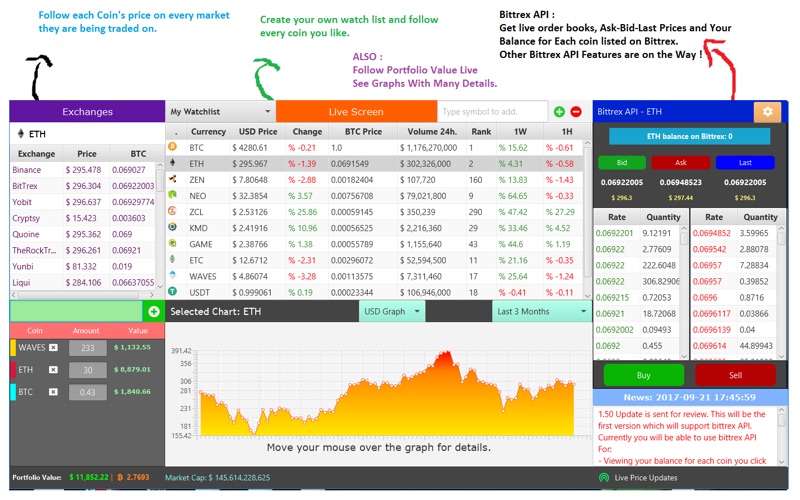This screenshot has height=500, width=800.
Task: Sort Exchanges list by Price column
Action: (x=87, y=154)
